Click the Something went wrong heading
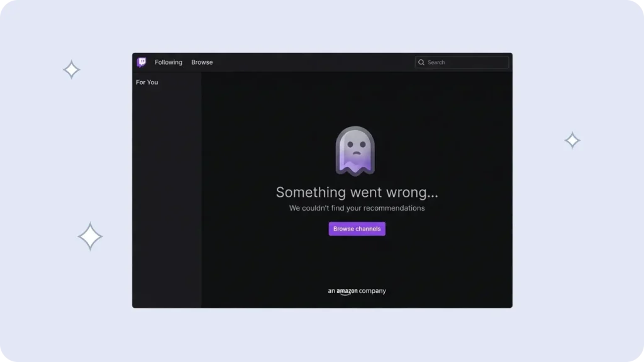The width and height of the screenshot is (644, 362). (357, 192)
